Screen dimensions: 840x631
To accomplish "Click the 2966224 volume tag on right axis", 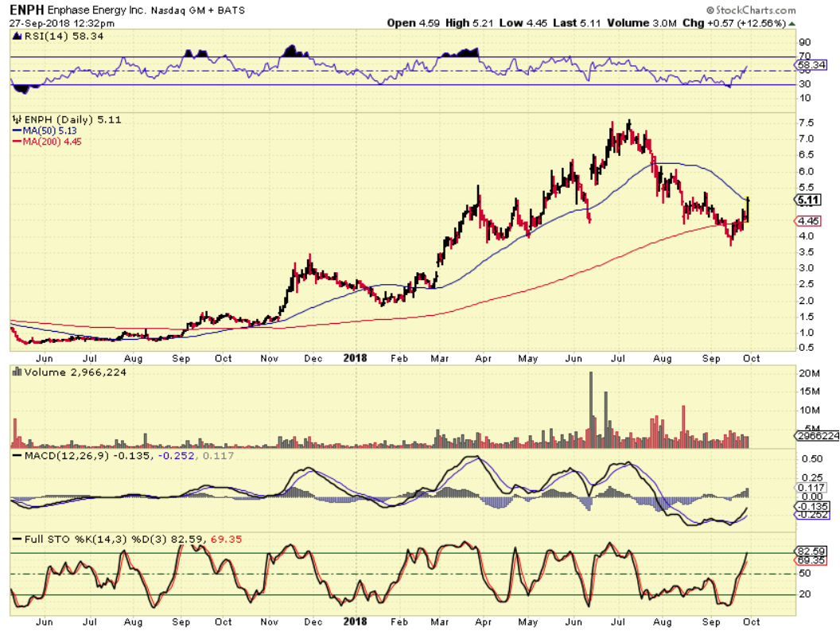I will (817, 436).
